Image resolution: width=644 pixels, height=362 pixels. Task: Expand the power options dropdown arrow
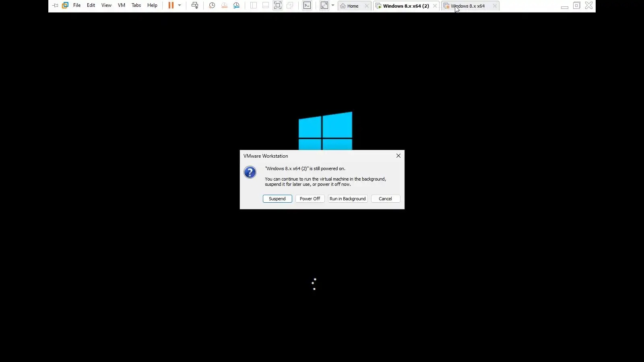(x=180, y=6)
